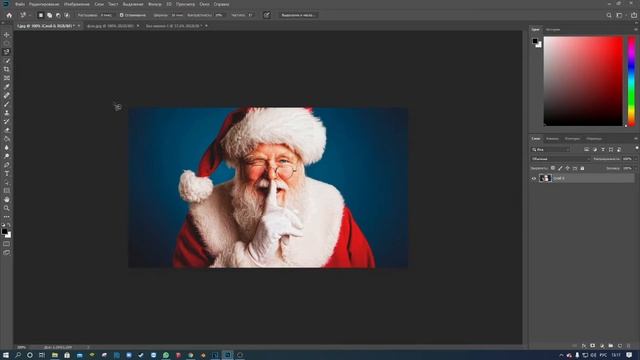Image resolution: width=640 pixels, height=360 pixels.
Task: Select the Magic Wand tool
Action: tap(7, 61)
